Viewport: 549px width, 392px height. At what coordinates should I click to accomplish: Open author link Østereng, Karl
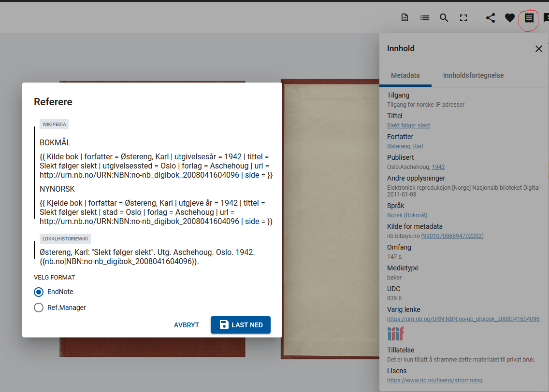(405, 146)
